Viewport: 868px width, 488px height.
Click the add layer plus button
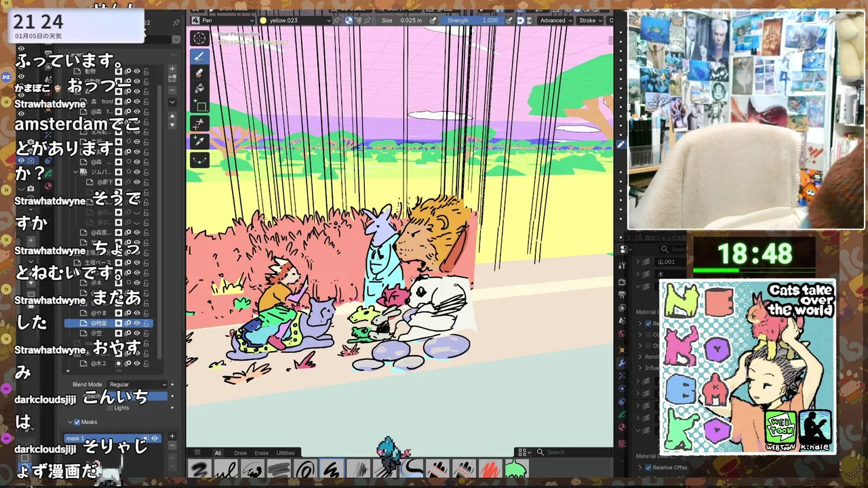click(x=172, y=69)
